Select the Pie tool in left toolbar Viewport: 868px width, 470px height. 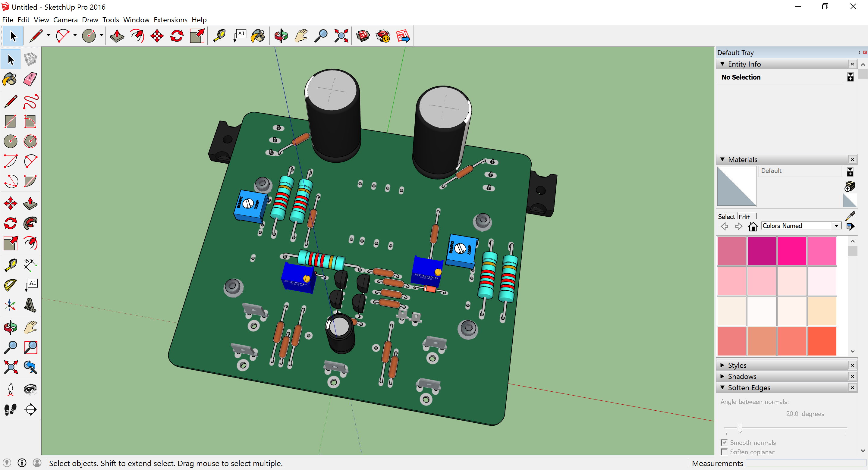[30, 181]
